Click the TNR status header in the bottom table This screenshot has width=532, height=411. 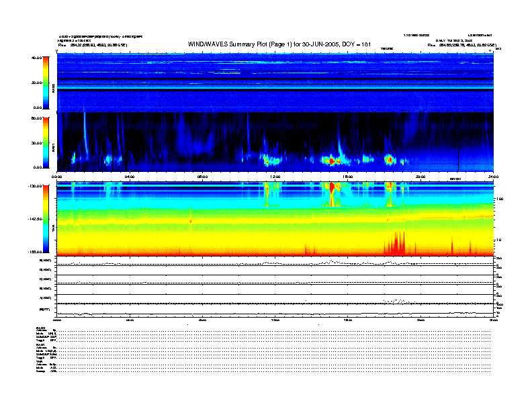[x=39, y=362]
